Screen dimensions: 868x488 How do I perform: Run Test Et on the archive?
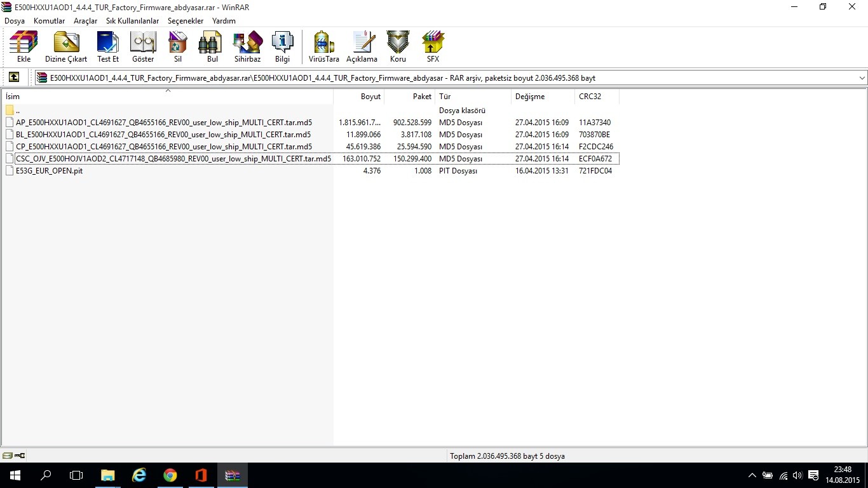108,47
